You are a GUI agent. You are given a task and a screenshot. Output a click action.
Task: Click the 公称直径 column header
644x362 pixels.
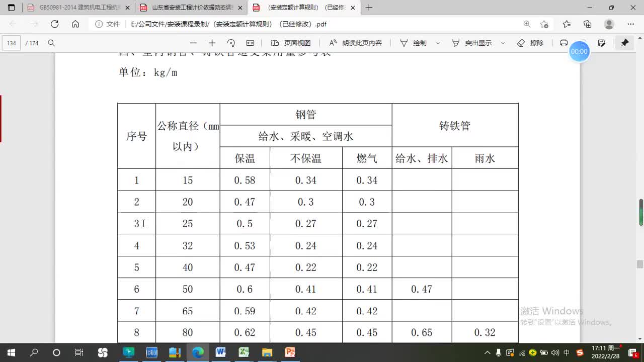[x=188, y=136]
